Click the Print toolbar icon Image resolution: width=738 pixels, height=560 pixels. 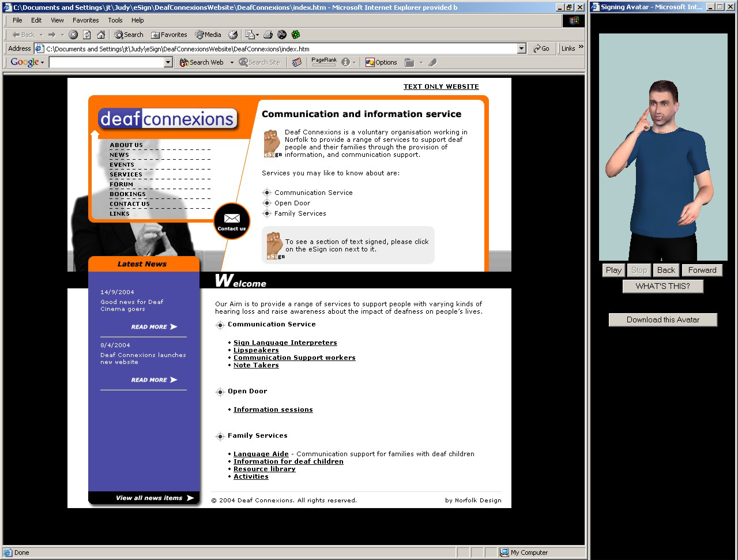click(268, 35)
